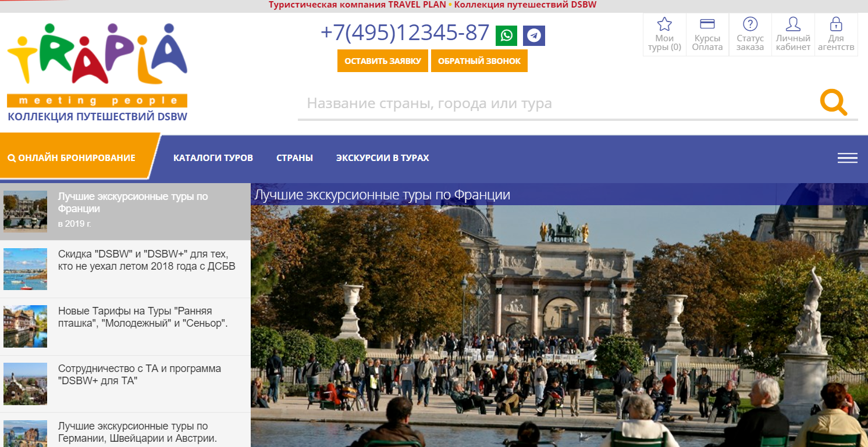Click the phone number +7(495)12345-87
Screen dimensions: 868x447
404,33
